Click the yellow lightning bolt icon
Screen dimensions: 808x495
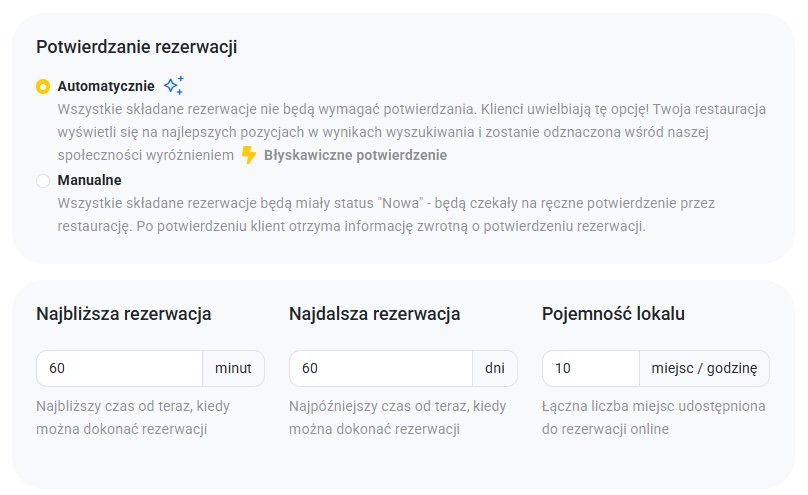pos(250,155)
